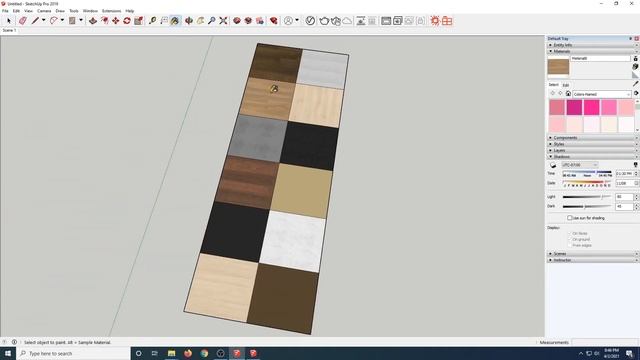640x360 pixels.
Task: Toggle On faces display checkbox
Action: click(x=569, y=233)
